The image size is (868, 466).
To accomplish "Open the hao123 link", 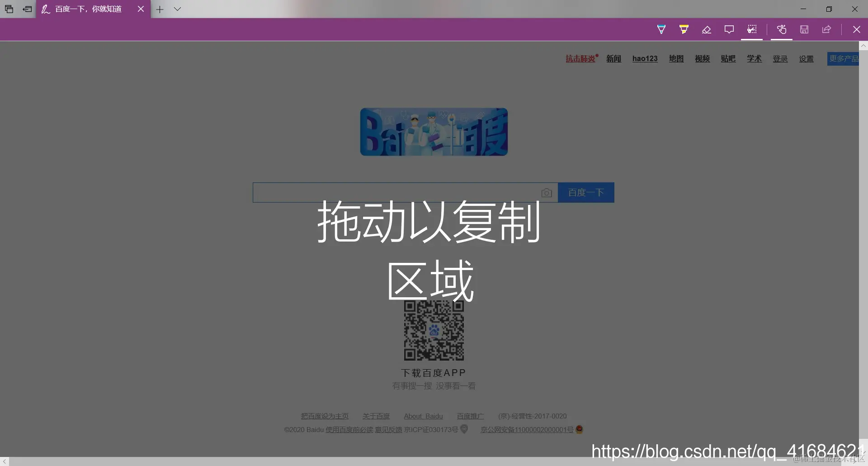I will coord(645,59).
